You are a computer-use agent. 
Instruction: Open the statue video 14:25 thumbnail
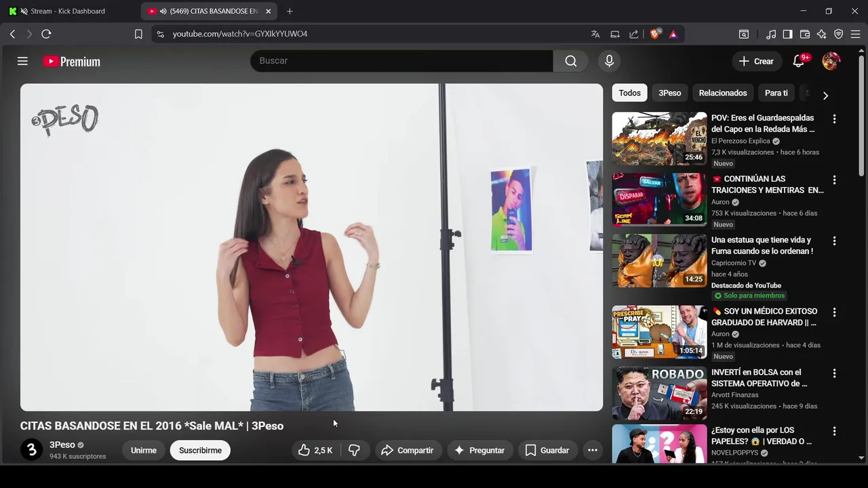pos(659,261)
